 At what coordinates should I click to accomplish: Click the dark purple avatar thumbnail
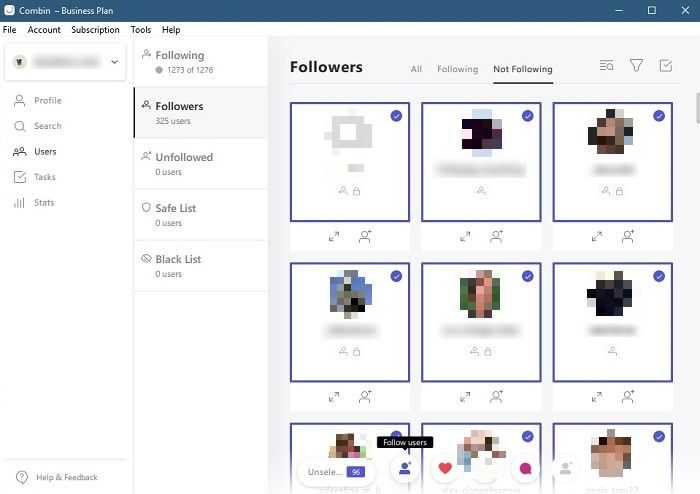[482, 133]
